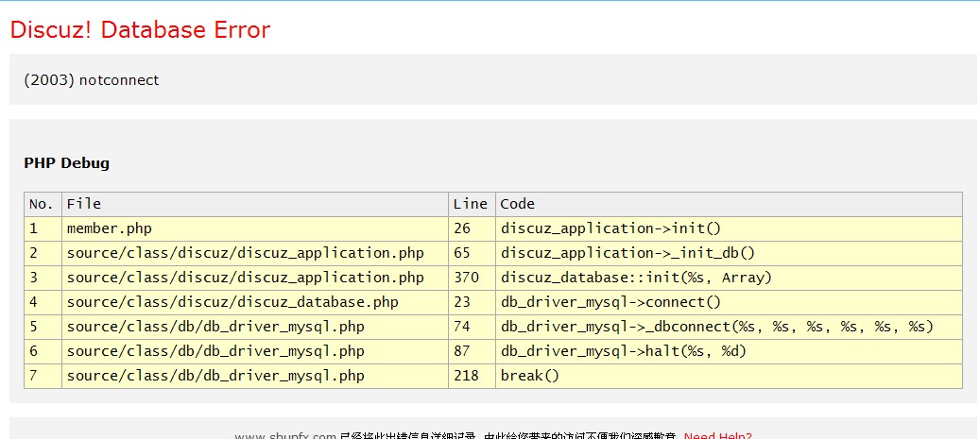Screen dimensions: 980x439
Task: Click the www.shupfx.com footer text
Action: pos(285,435)
